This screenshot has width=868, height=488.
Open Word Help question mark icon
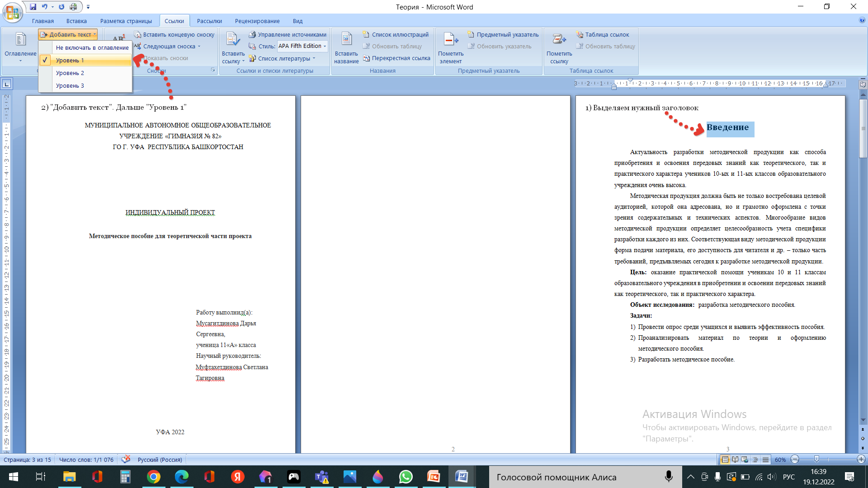click(x=862, y=20)
